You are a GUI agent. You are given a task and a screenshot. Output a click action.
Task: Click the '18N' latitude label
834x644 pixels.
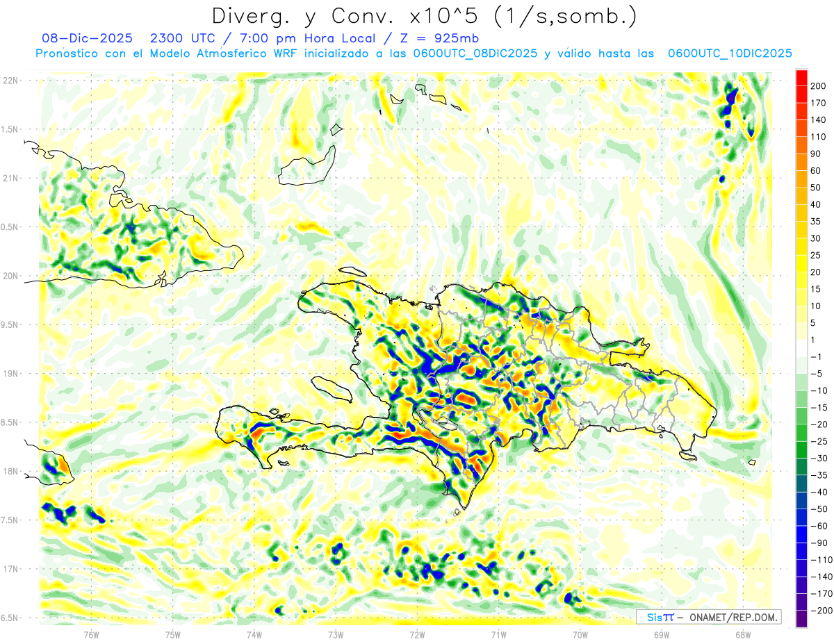[11, 471]
